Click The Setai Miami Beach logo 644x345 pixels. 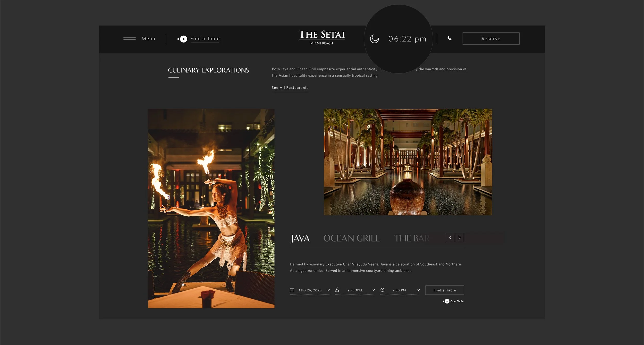(321, 37)
